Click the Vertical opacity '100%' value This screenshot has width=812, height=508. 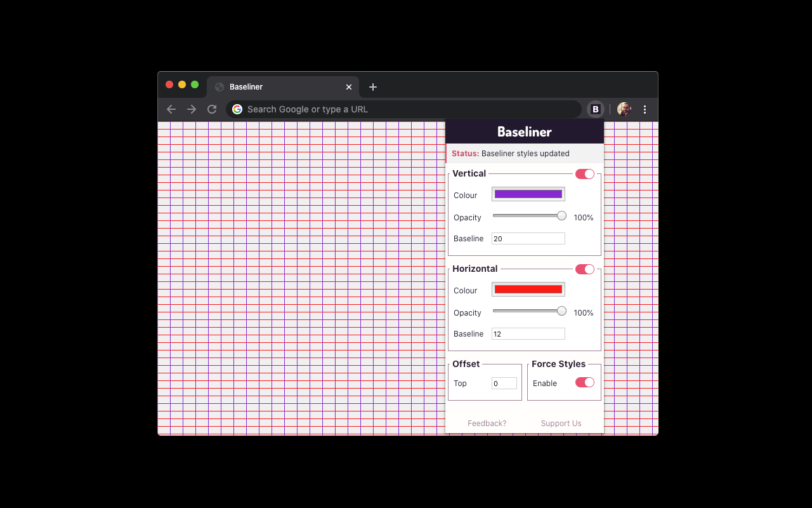584,218
